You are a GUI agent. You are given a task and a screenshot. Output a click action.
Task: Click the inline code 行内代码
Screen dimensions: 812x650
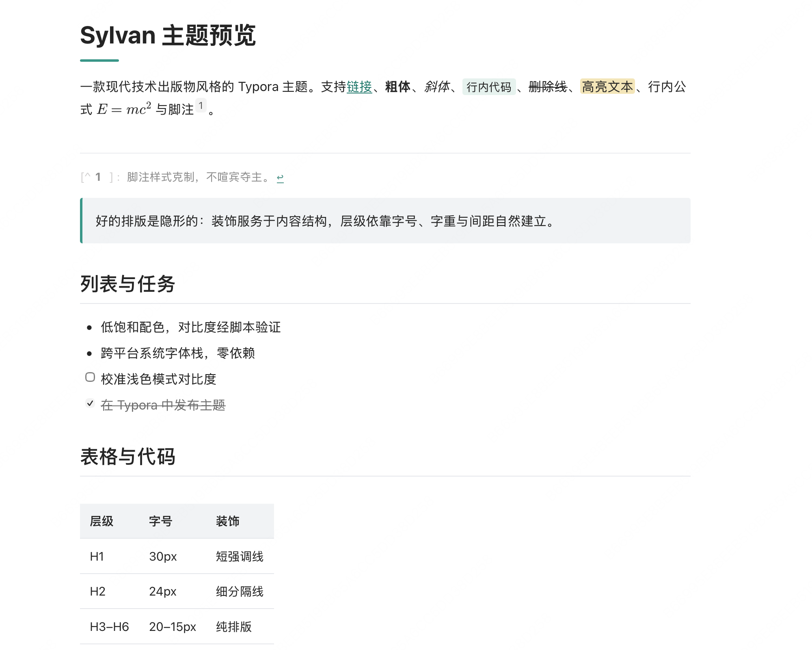tap(489, 87)
